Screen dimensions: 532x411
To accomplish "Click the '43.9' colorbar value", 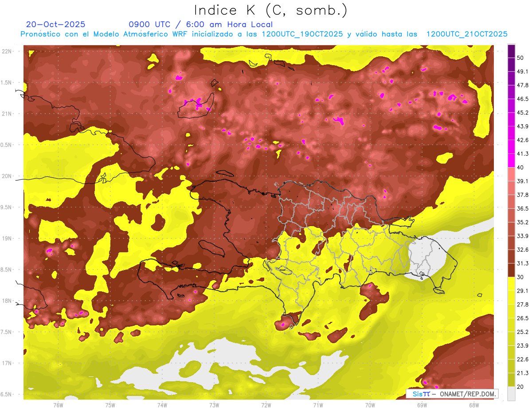I will 523,126.
